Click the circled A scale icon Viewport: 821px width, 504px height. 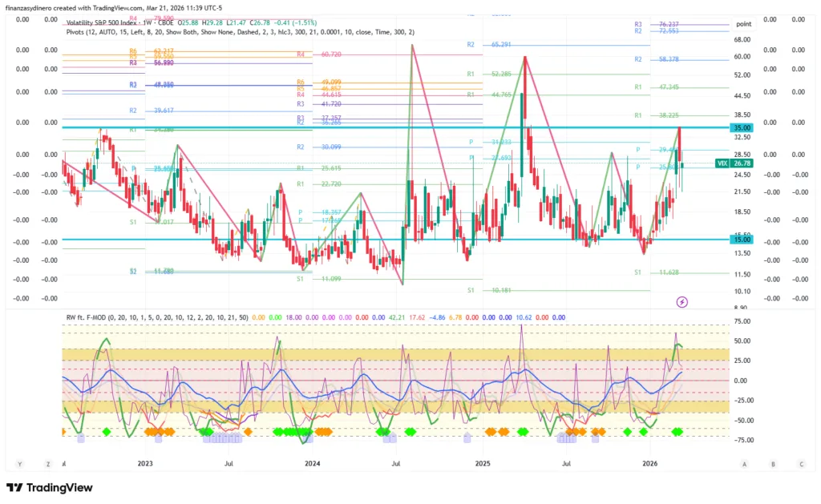(x=745, y=464)
